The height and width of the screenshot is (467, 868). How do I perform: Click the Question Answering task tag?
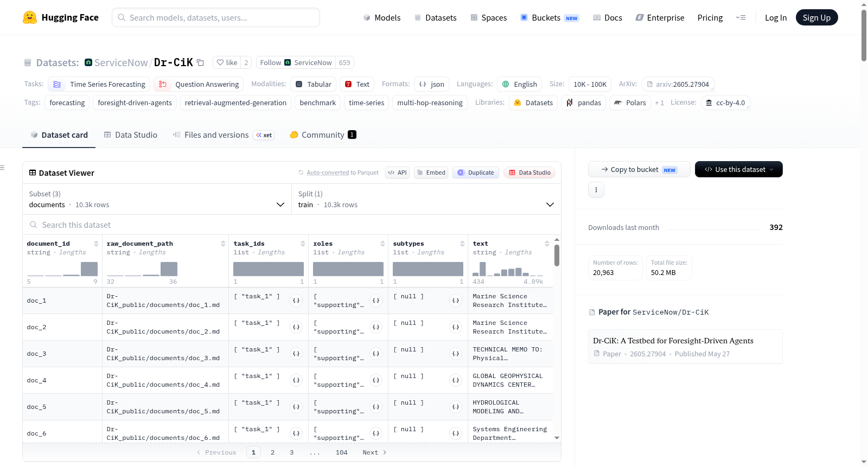(199, 84)
